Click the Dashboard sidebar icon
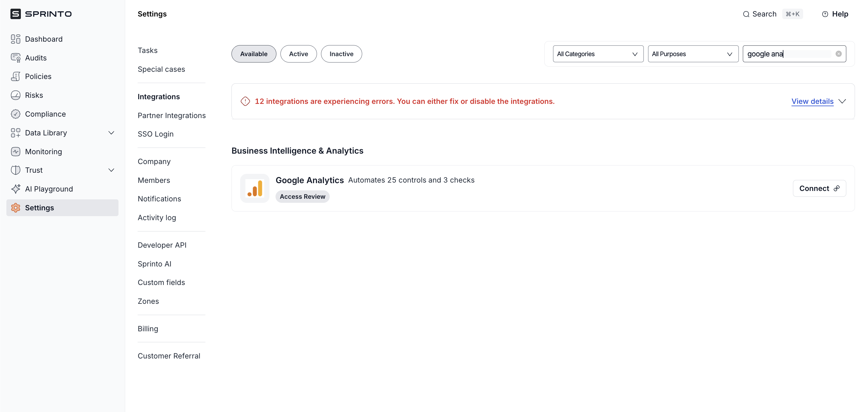The height and width of the screenshot is (412, 868). pos(16,39)
